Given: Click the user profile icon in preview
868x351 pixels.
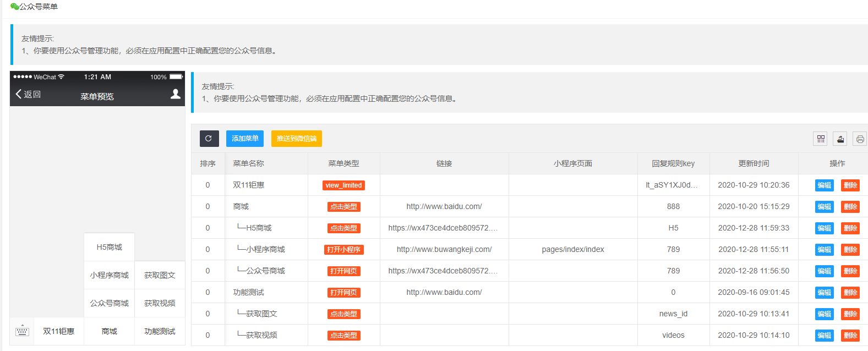Looking at the screenshot, I should [176, 94].
